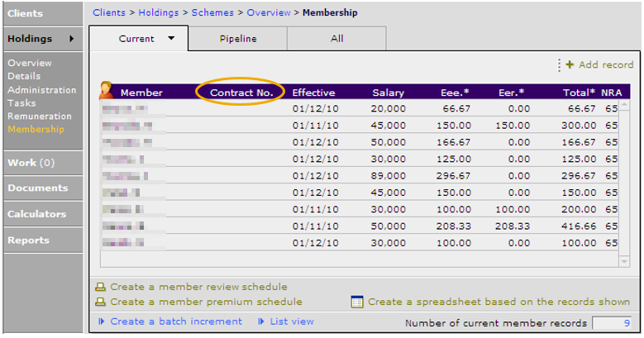Go to Schemes in the breadcrumb
The image size is (644, 338).
pos(212,12)
